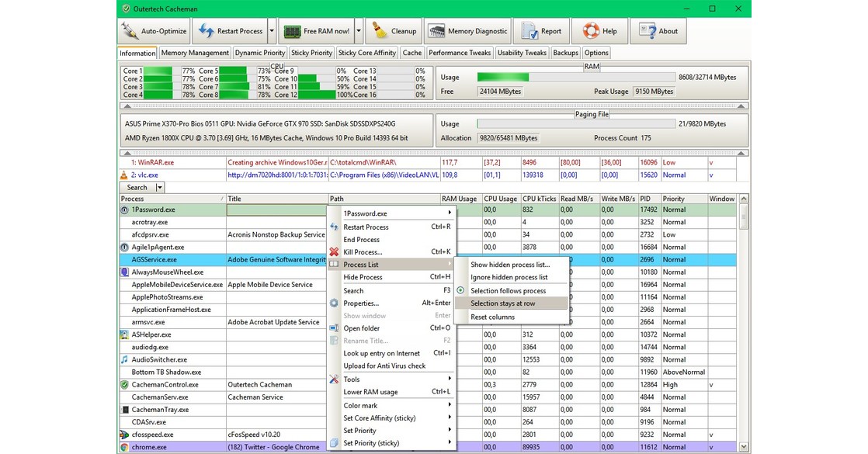Screen dimensions: 868x454
Task: Click the Report document icon
Action: click(530, 32)
